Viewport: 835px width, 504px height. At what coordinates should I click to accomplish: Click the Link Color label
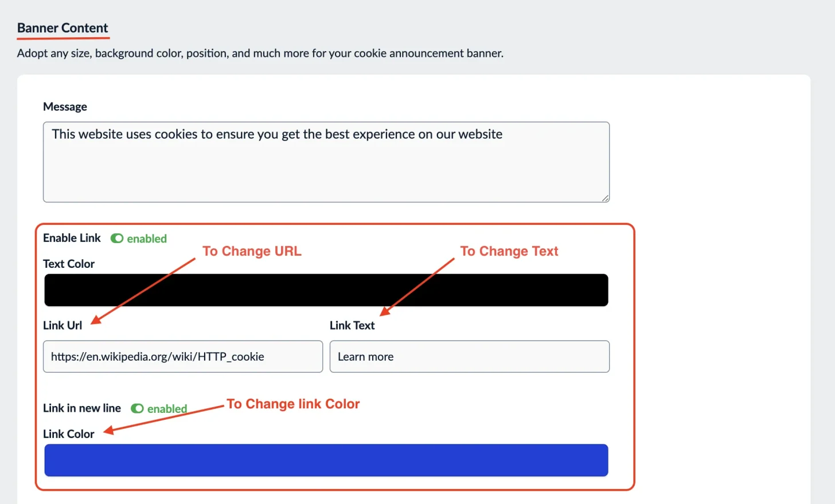point(69,434)
